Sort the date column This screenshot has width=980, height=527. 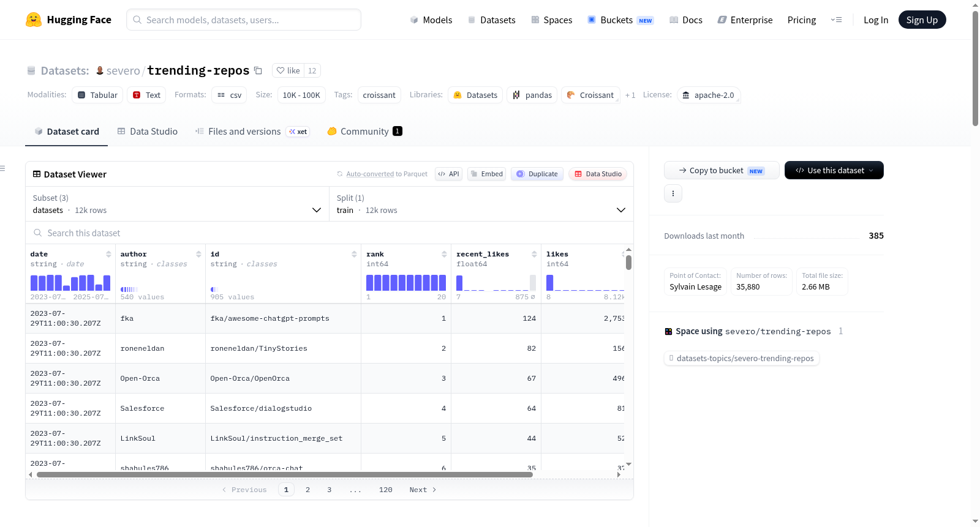(x=108, y=254)
